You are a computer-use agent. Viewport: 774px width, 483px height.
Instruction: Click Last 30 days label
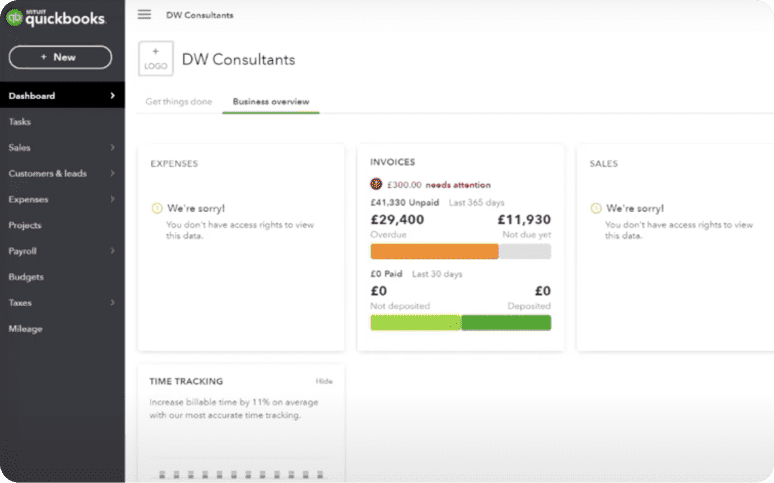(x=437, y=274)
